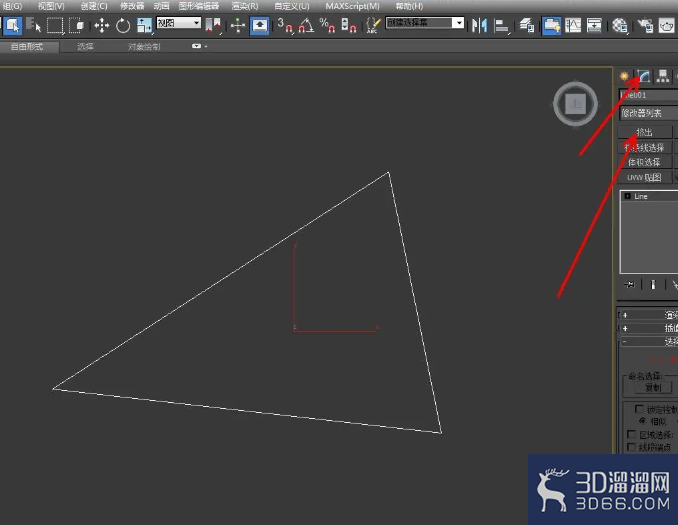Open the 帮助(H) menu
Viewport: 678px width, 525px height.
click(409, 6)
